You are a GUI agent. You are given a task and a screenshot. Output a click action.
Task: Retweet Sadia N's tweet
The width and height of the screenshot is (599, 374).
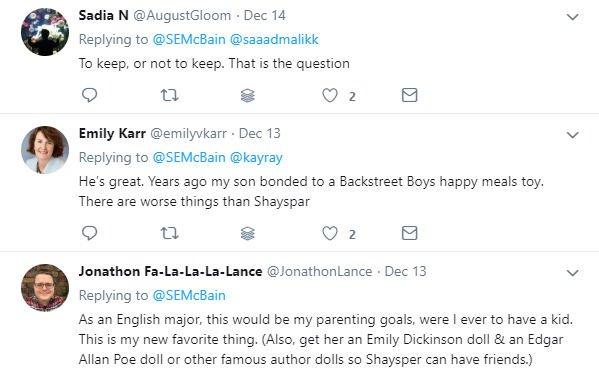pos(169,95)
